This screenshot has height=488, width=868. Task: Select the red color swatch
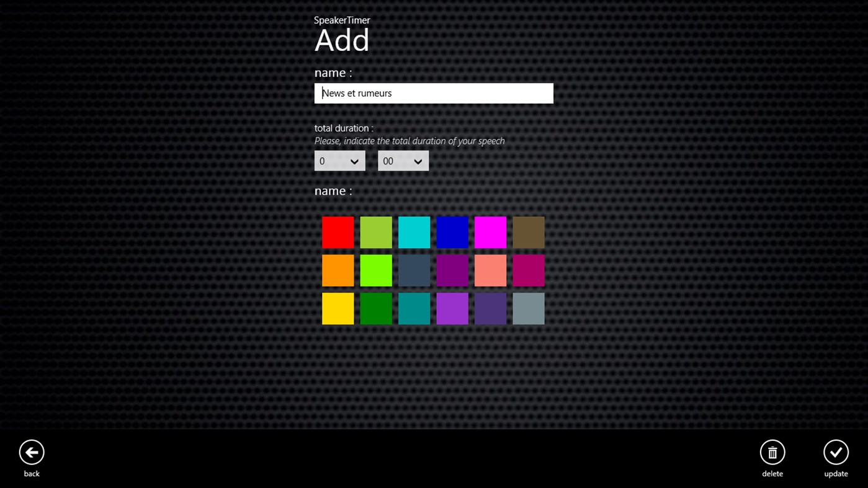pos(338,232)
